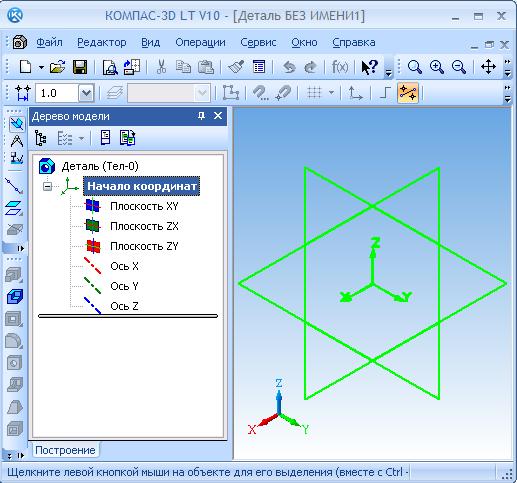This screenshot has width=517, height=483.
Task: Click the Local coordinate system icon
Action: [355, 93]
